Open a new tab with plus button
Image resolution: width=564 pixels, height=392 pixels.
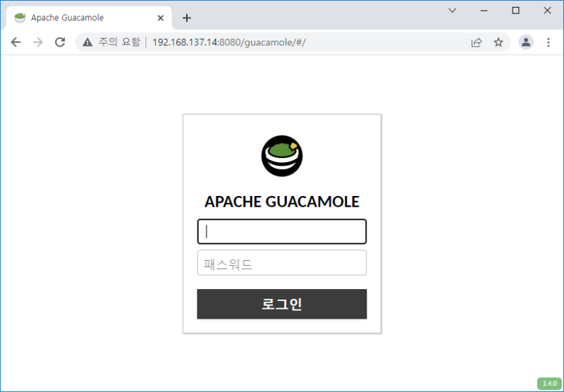coord(187,18)
